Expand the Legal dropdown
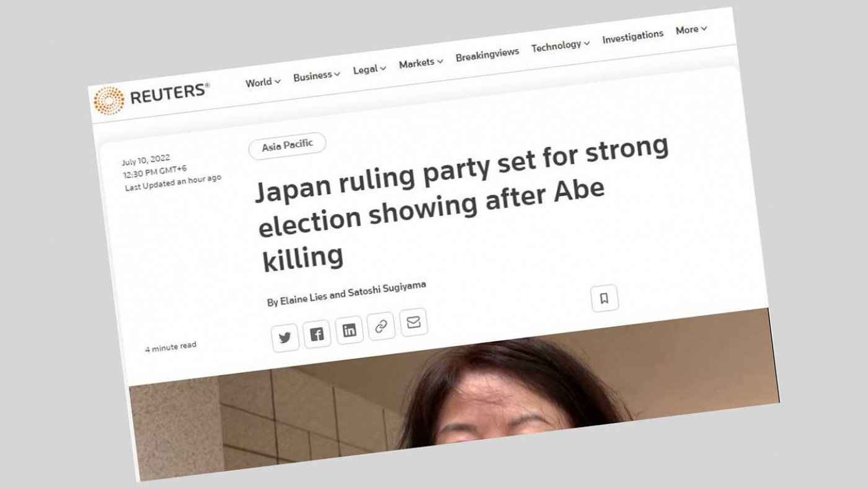The height and width of the screenshot is (489, 868). coord(369,69)
